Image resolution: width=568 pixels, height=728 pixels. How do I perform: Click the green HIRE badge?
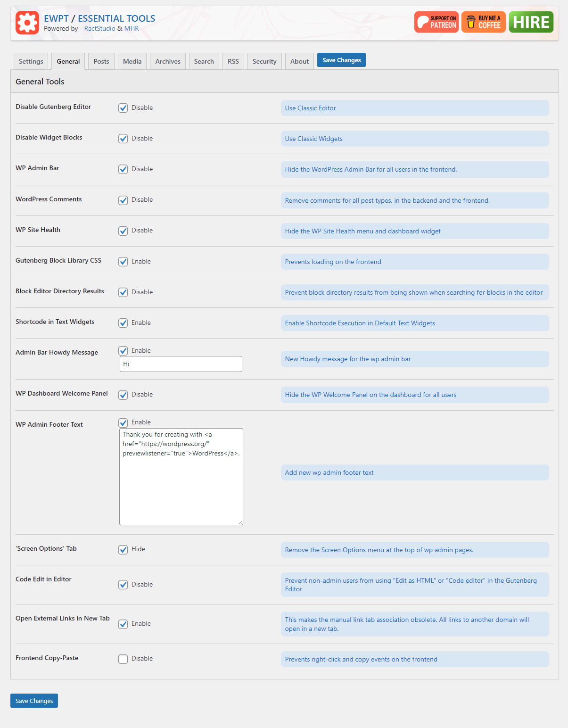531,22
